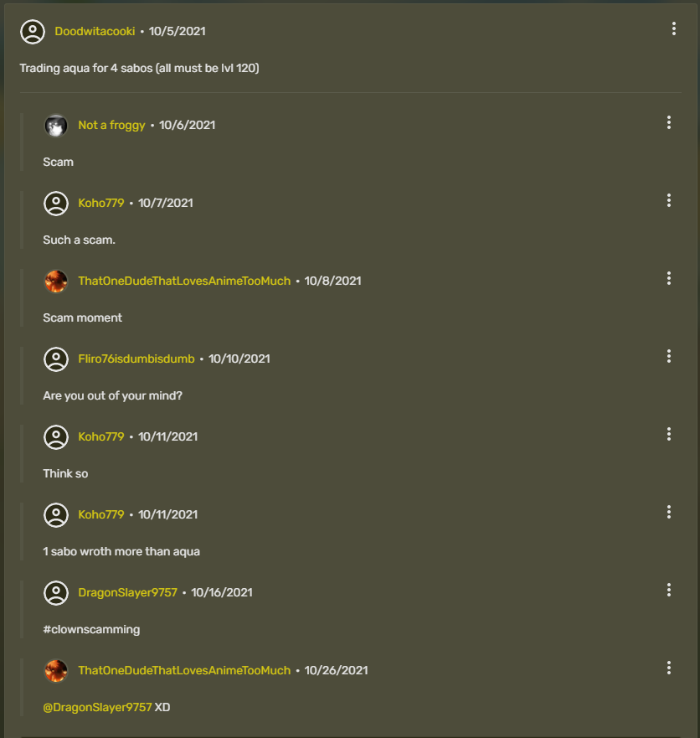Open options on '#clownscamming' reply
This screenshot has height=738, width=700.
click(669, 591)
